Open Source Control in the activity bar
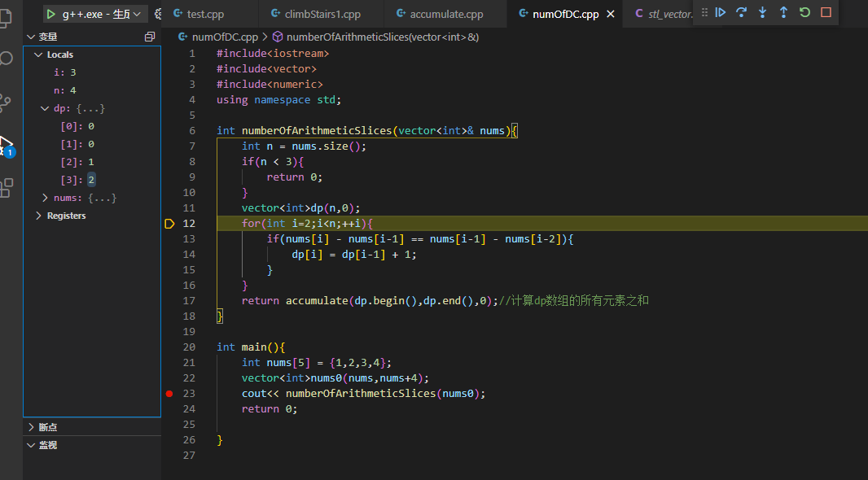Viewport: 868px width, 480px height. tap(6, 103)
